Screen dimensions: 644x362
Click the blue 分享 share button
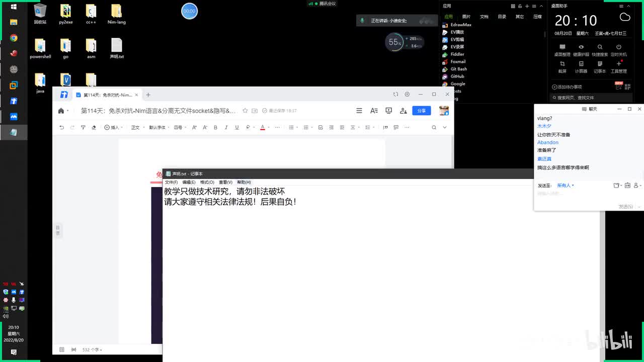421,111
